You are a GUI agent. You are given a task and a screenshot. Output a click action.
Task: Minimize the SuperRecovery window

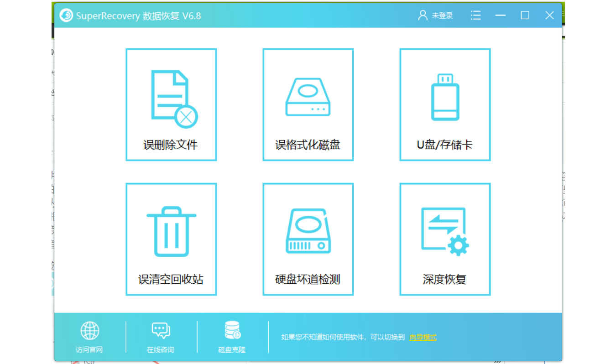click(x=501, y=16)
